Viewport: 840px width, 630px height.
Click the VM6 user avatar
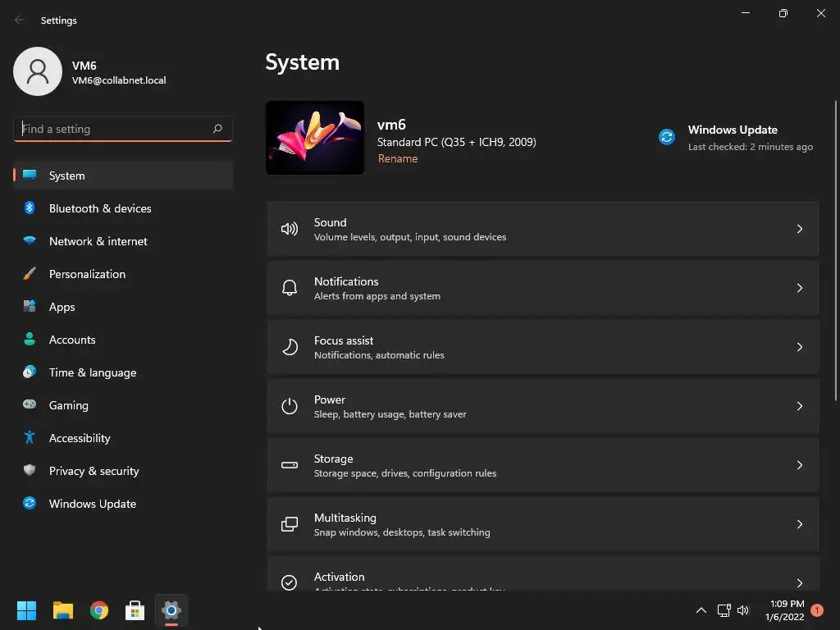[x=38, y=71]
